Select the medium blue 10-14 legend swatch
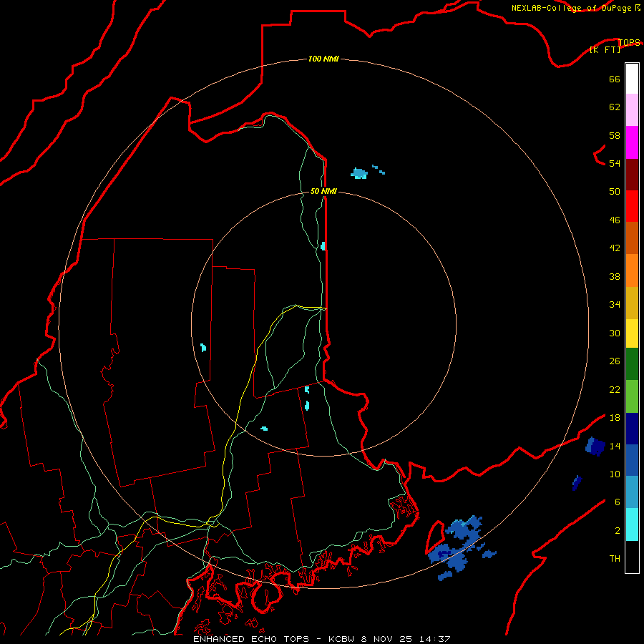 tap(632, 460)
